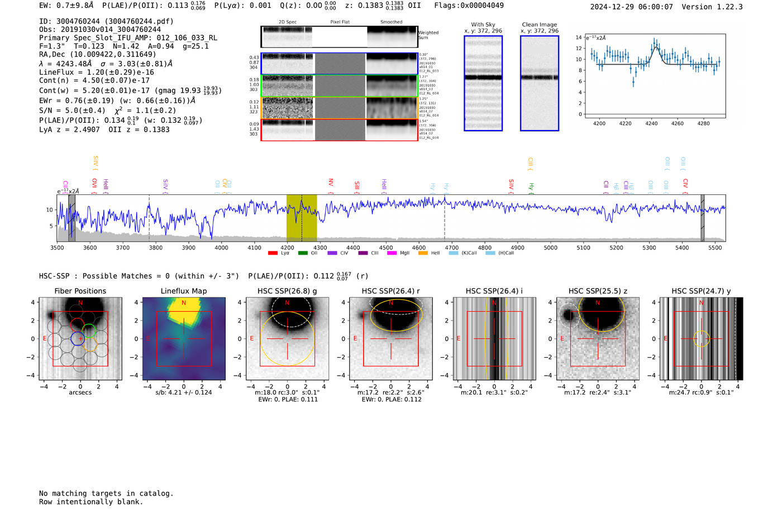
Task: Click the purple CIV legend swatch
Action: click(x=332, y=253)
